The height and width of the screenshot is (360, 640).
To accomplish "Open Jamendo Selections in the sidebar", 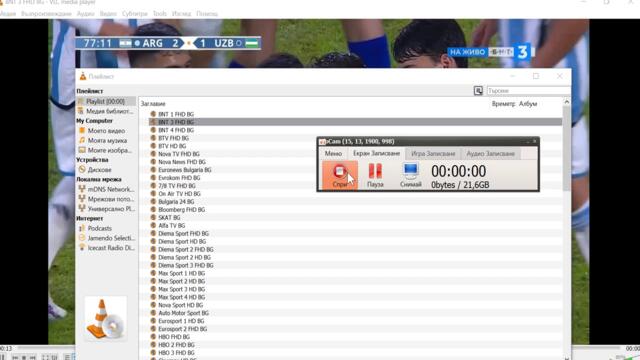I will tap(106, 238).
